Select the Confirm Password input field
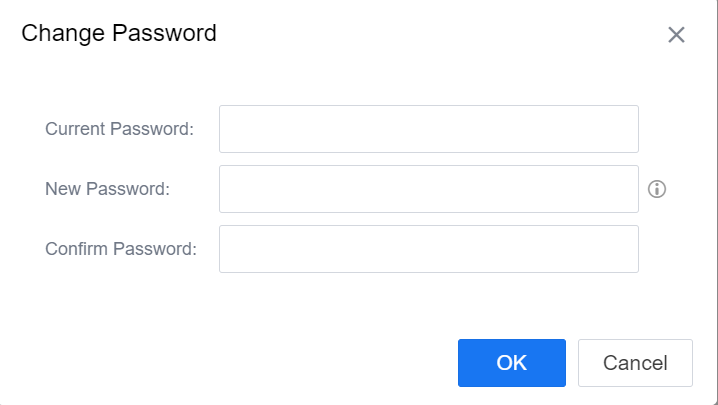Image resolution: width=718 pixels, height=405 pixels. 428,249
